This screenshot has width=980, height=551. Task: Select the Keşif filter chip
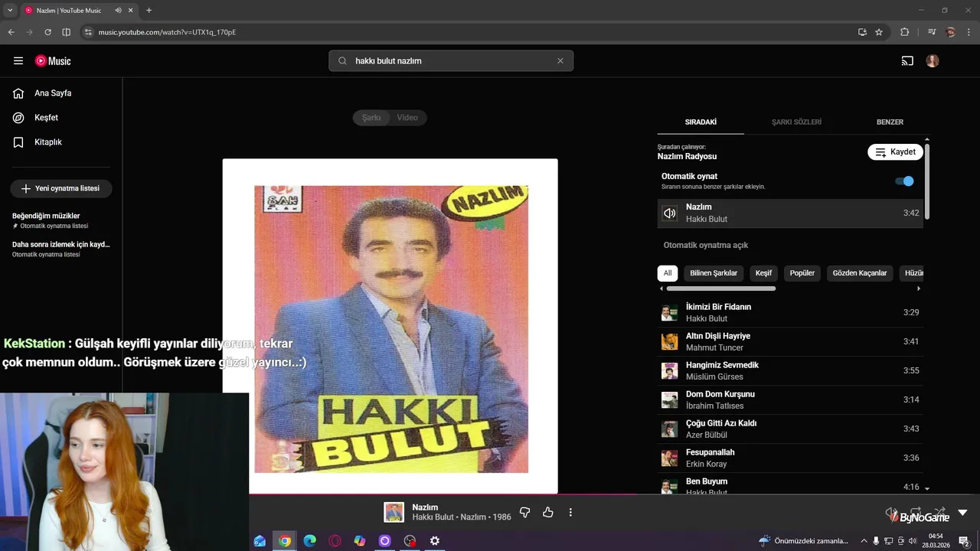pos(763,273)
